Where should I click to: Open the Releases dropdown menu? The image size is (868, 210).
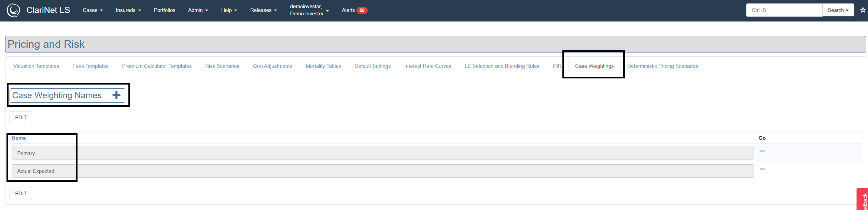click(264, 10)
